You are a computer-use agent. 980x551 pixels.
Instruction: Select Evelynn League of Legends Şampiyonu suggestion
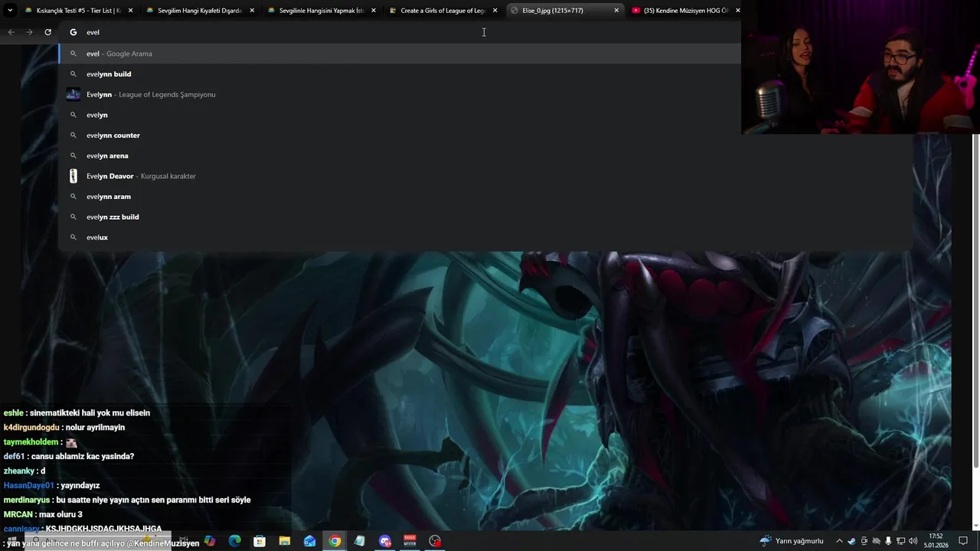[400, 94]
